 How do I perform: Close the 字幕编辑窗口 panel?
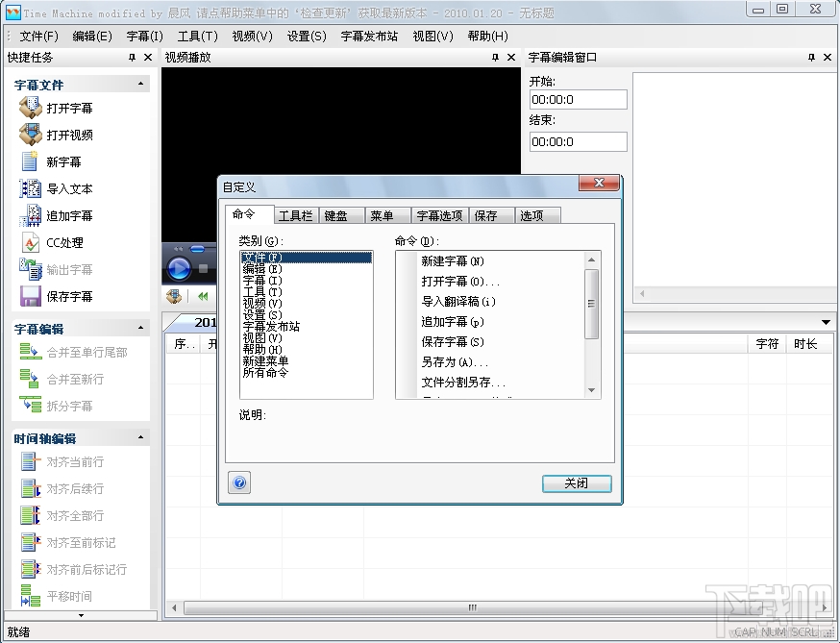[x=828, y=58]
